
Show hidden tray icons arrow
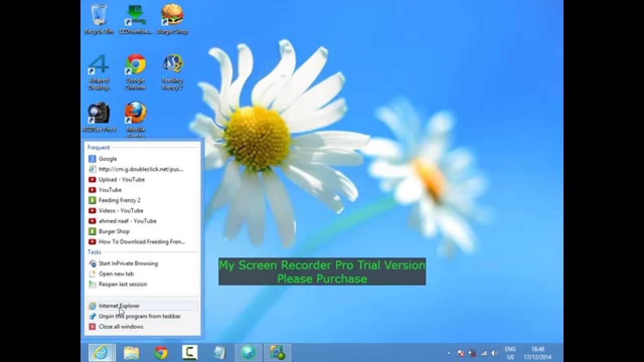(x=449, y=353)
